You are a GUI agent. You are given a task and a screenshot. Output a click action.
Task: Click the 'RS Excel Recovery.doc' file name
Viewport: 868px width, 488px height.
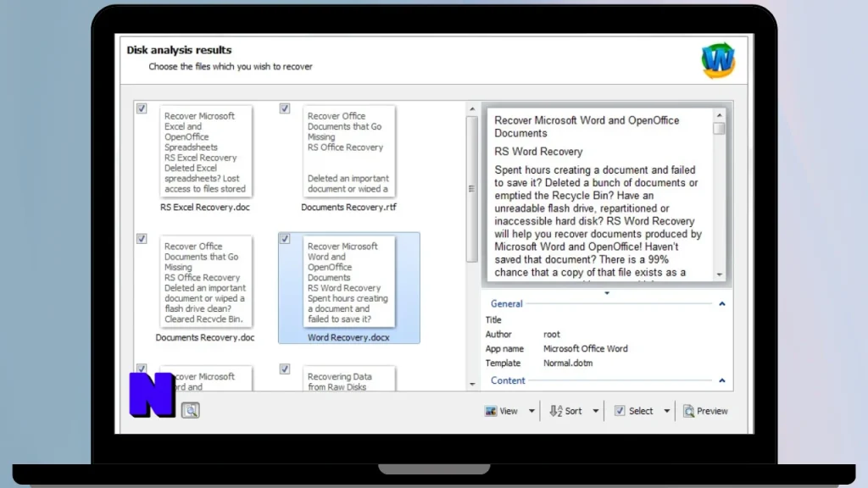click(205, 207)
